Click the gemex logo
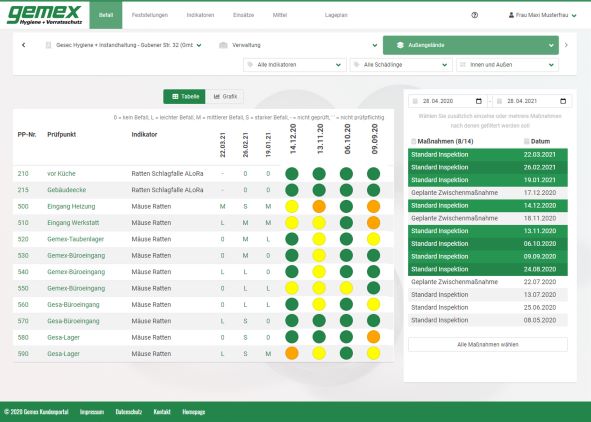This screenshot has height=422, width=591. [45, 15]
